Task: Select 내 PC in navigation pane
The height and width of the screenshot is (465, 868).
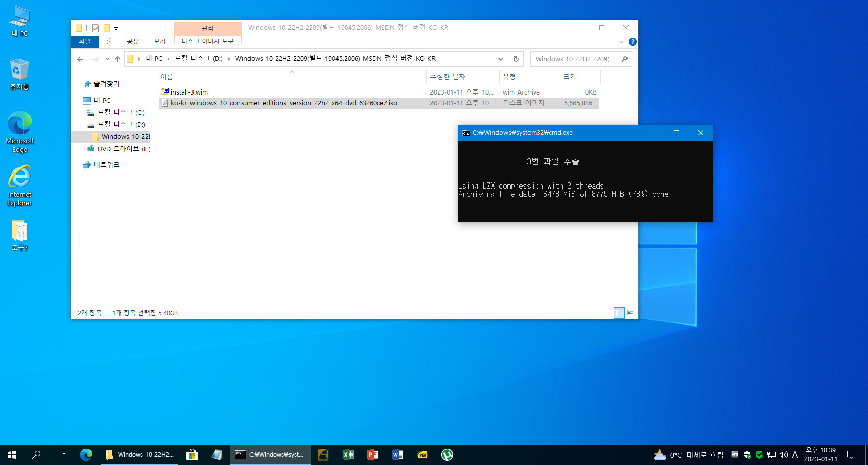Action: click(102, 100)
